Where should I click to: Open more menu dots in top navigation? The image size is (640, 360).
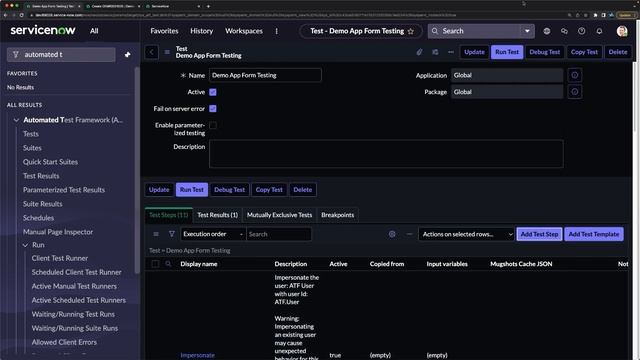(x=276, y=31)
